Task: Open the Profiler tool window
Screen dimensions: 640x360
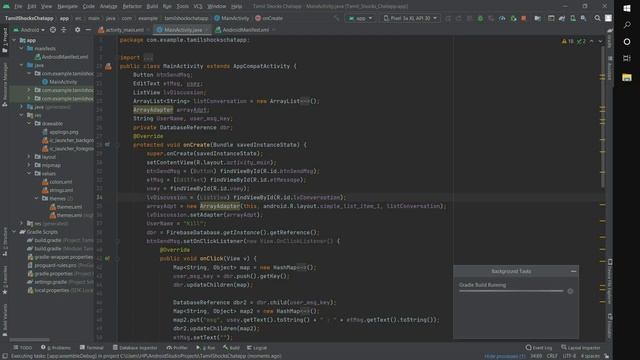Action: [177, 348]
